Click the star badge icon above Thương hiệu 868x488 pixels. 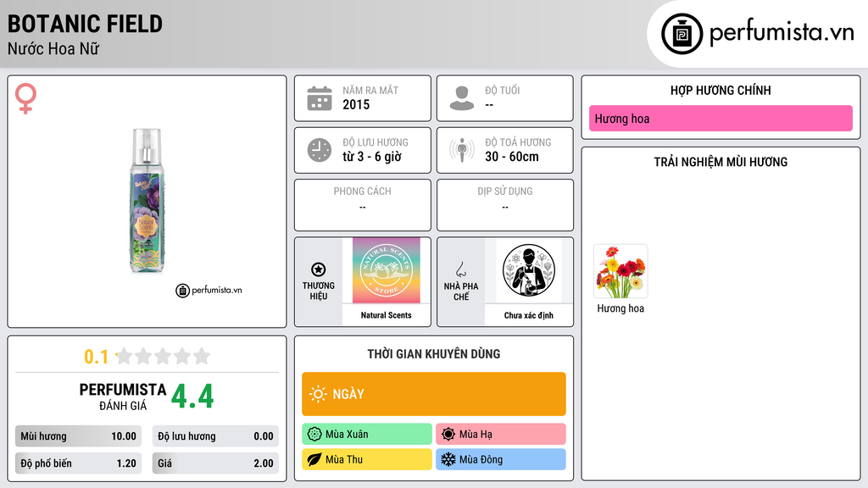319,269
